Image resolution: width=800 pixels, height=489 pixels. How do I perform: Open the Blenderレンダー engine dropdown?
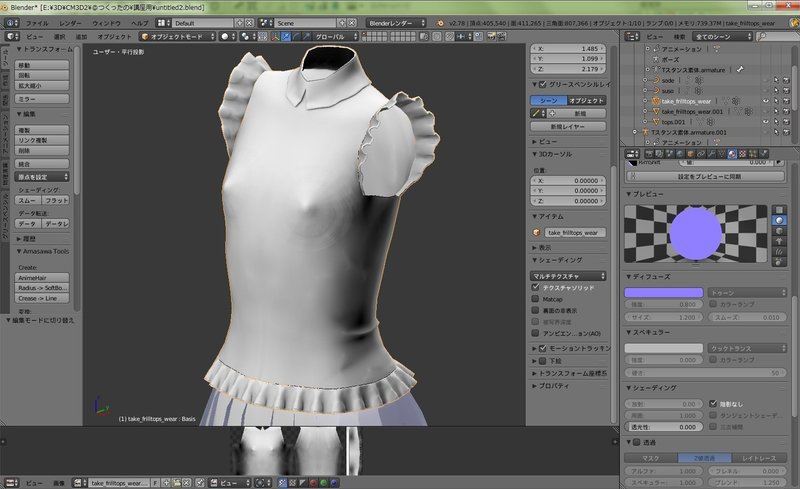tap(396, 23)
